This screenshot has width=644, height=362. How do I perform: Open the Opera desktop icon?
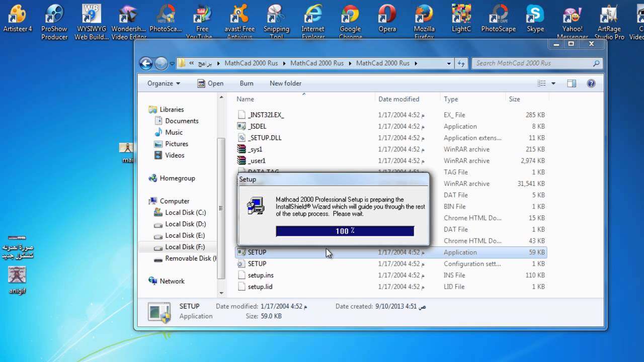[x=387, y=19]
